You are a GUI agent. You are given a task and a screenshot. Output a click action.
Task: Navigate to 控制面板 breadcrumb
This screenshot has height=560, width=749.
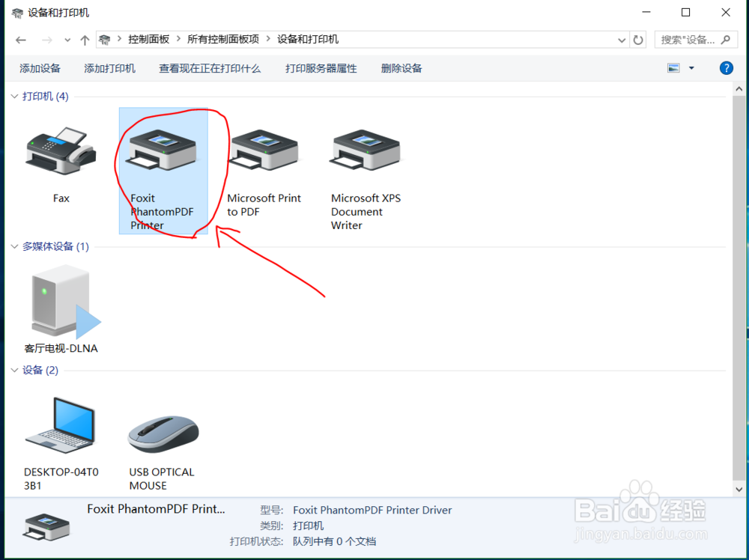tap(148, 40)
